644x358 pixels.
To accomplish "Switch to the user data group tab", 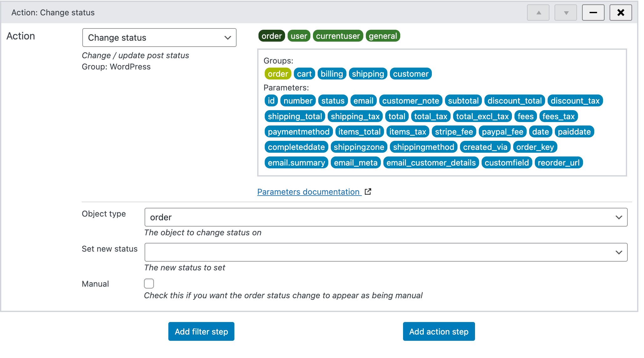I will [x=299, y=36].
